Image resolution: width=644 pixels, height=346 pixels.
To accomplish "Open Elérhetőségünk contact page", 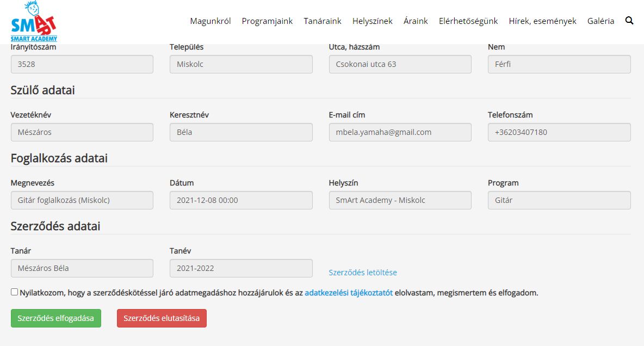I will click(x=468, y=21).
